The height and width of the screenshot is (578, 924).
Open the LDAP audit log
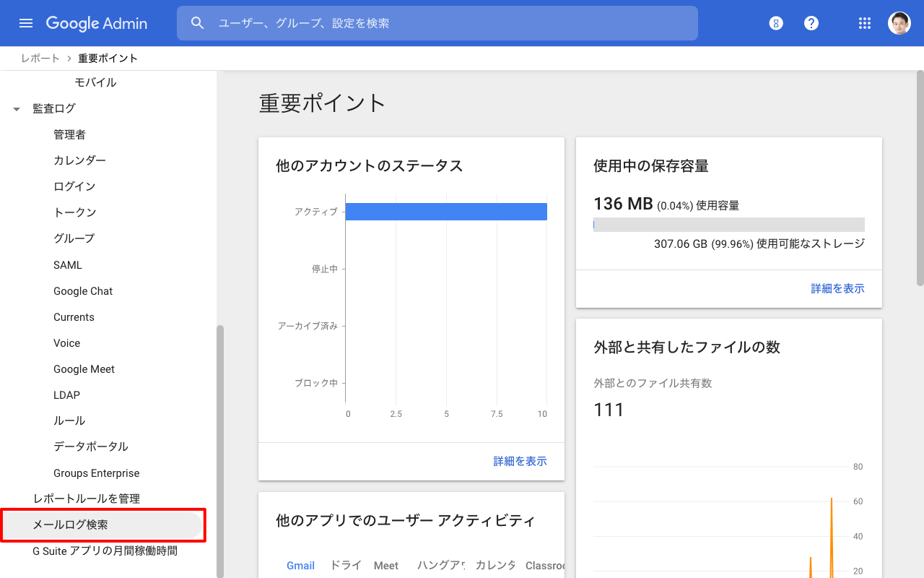click(x=66, y=395)
